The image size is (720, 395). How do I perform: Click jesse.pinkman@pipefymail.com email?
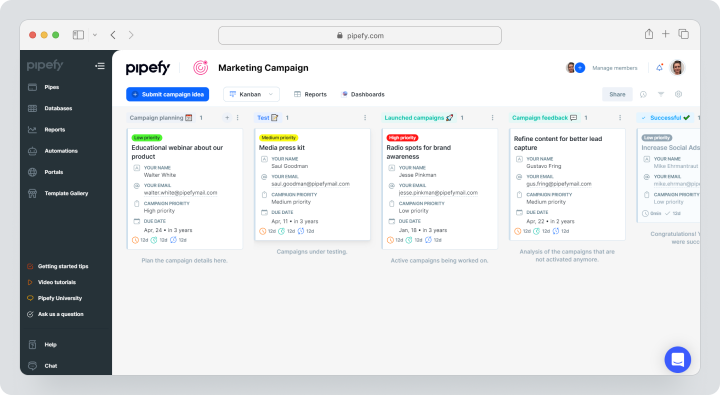pyautogui.click(x=438, y=193)
